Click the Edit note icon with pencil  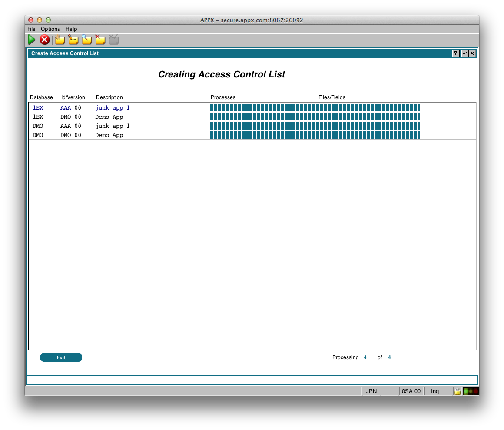[x=73, y=40]
